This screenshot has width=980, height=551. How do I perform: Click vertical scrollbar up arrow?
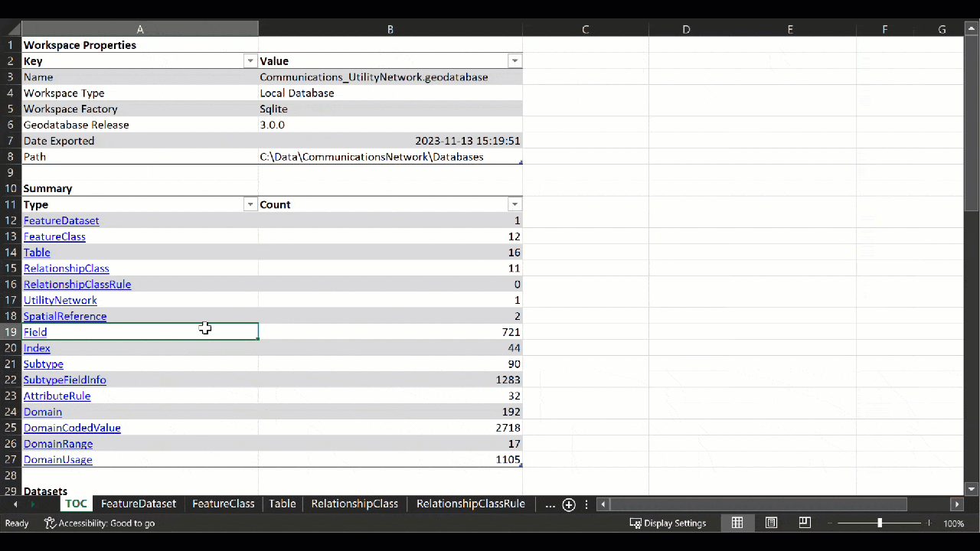(x=972, y=29)
